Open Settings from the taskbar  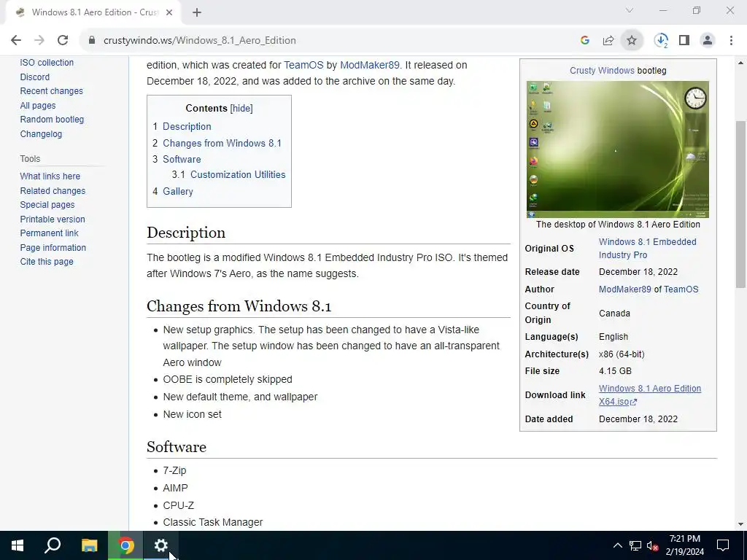pyautogui.click(x=161, y=545)
